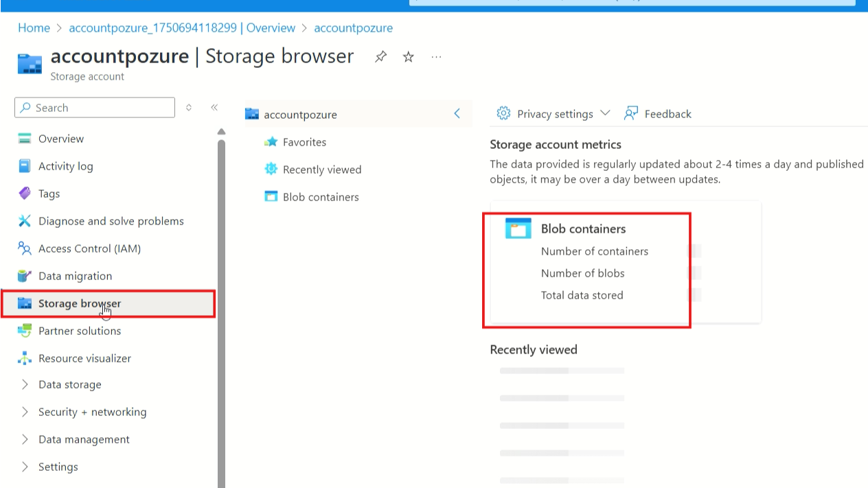Collapse the sidebar menu with the double chevron
Viewport: 868px width, 488px height.
coord(214,107)
